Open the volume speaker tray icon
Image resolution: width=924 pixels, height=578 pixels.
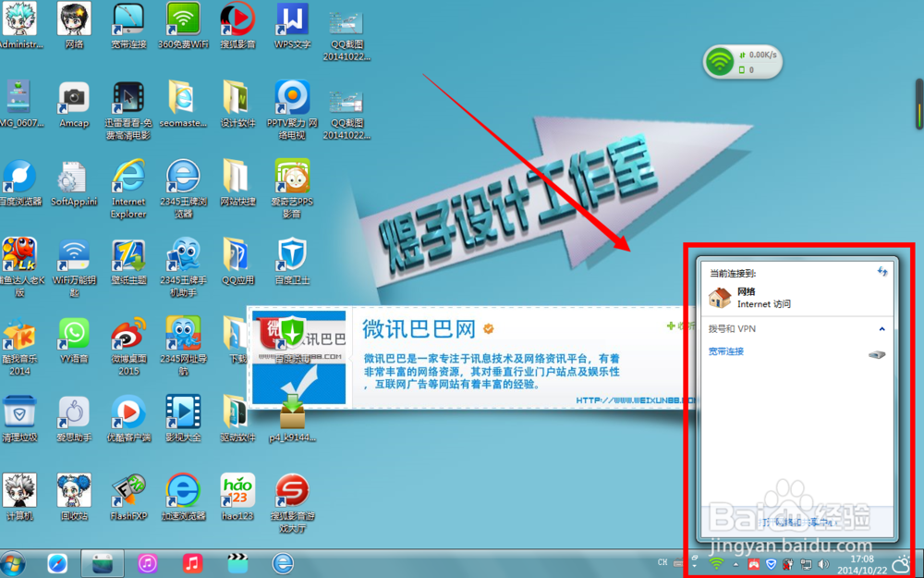(823, 564)
